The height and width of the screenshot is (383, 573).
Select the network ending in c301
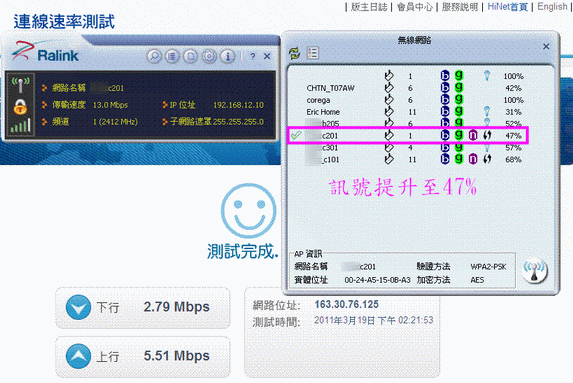(406, 148)
